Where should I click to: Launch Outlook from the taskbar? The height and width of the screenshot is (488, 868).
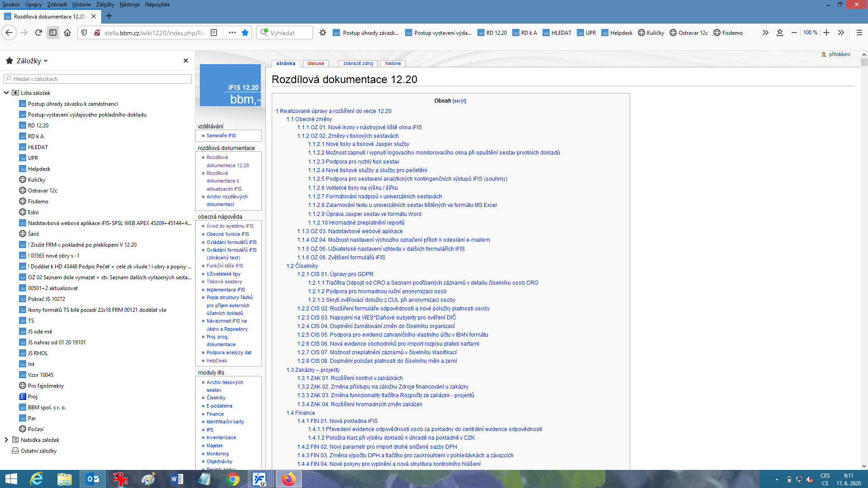pos(93,479)
